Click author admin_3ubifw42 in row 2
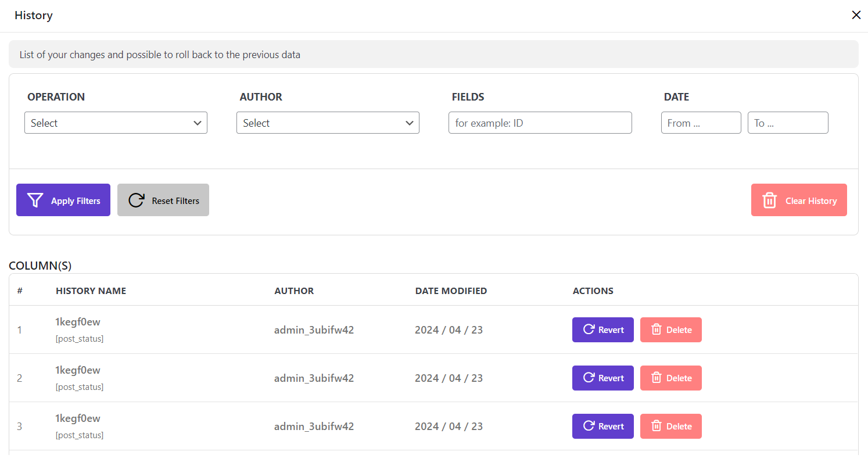Viewport: 868px width, 462px height. pos(314,378)
